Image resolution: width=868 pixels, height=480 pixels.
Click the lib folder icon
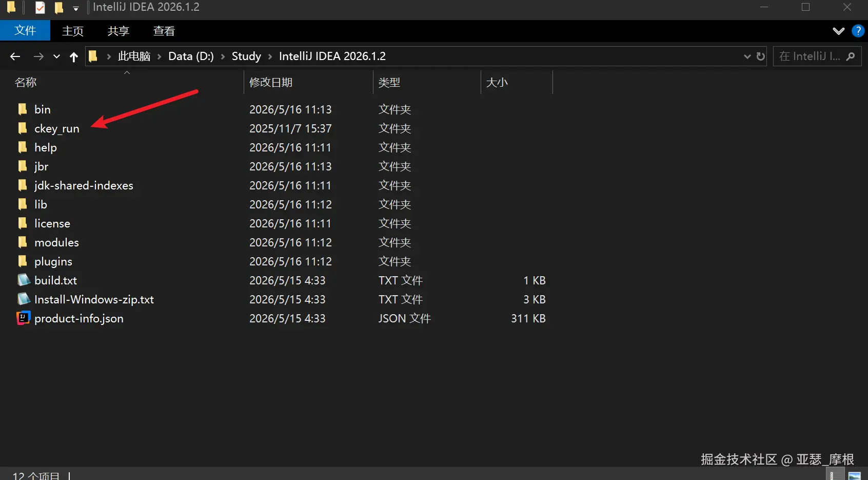coord(23,204)
